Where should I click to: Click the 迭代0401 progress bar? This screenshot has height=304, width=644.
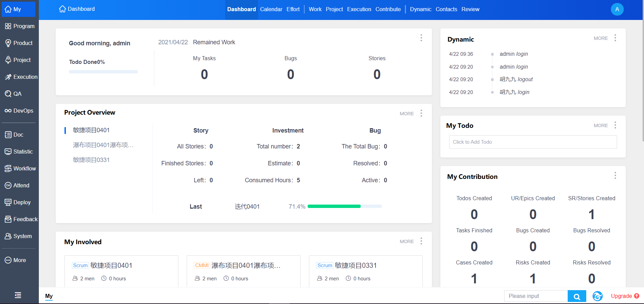coord(344,206)
